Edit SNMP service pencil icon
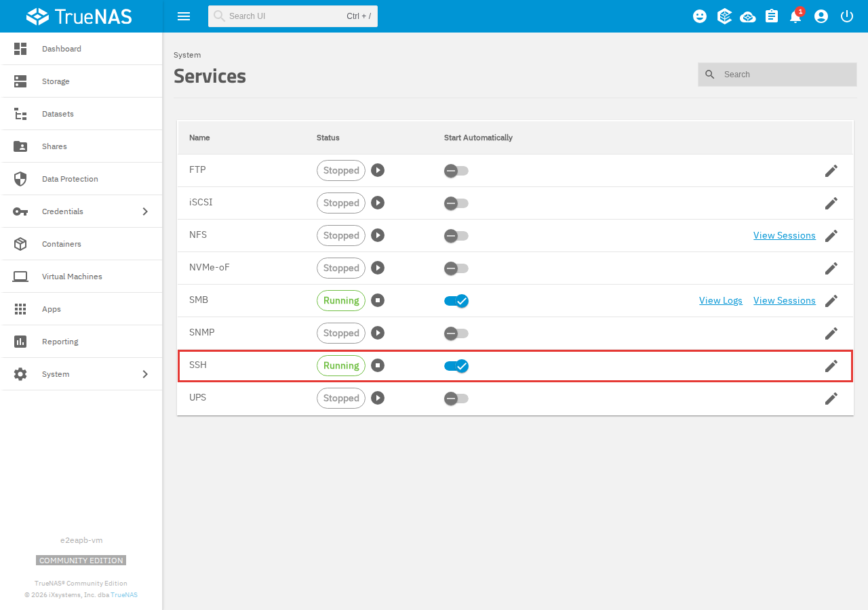Viewport: 868px width, 610px height. (x=831, y=333)
